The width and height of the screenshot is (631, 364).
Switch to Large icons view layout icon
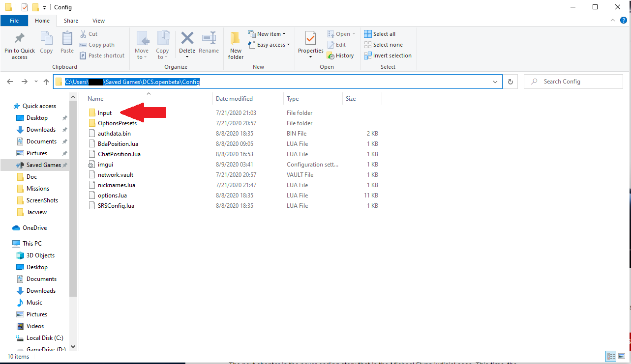(x=622, y=357)
